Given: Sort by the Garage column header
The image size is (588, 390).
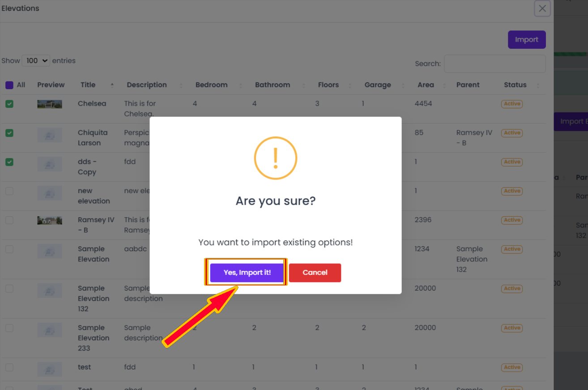Looking at the screenshot, I should 378,85.
